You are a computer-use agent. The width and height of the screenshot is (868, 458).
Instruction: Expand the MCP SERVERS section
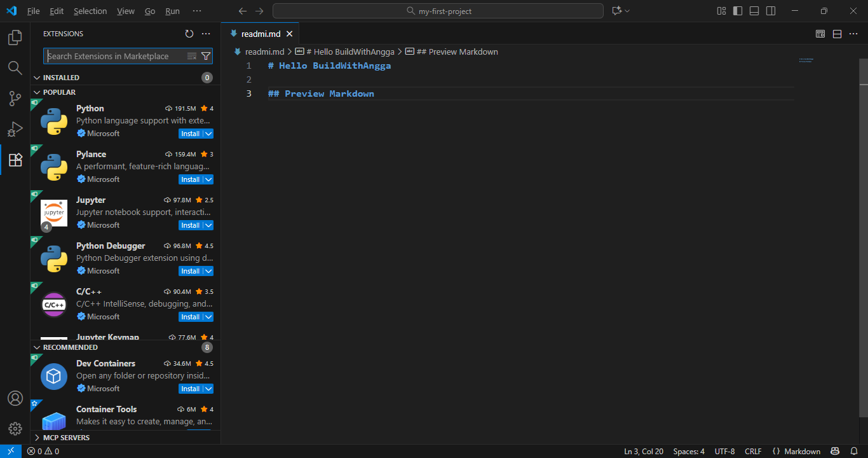point(37,437)
